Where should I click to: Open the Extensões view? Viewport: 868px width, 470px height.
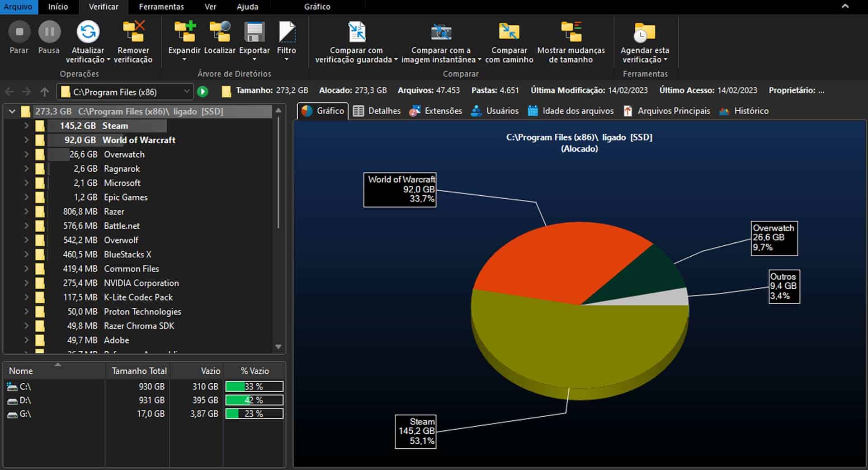click(x=435, y=111)
